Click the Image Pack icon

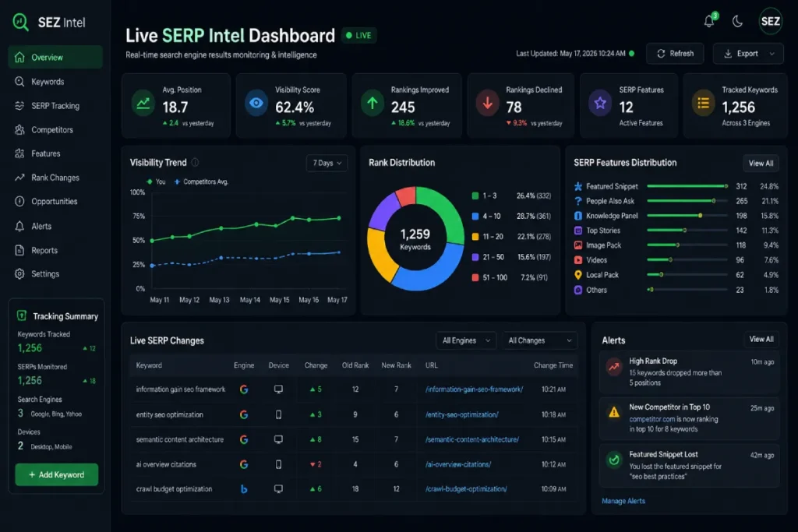(578, 245)
